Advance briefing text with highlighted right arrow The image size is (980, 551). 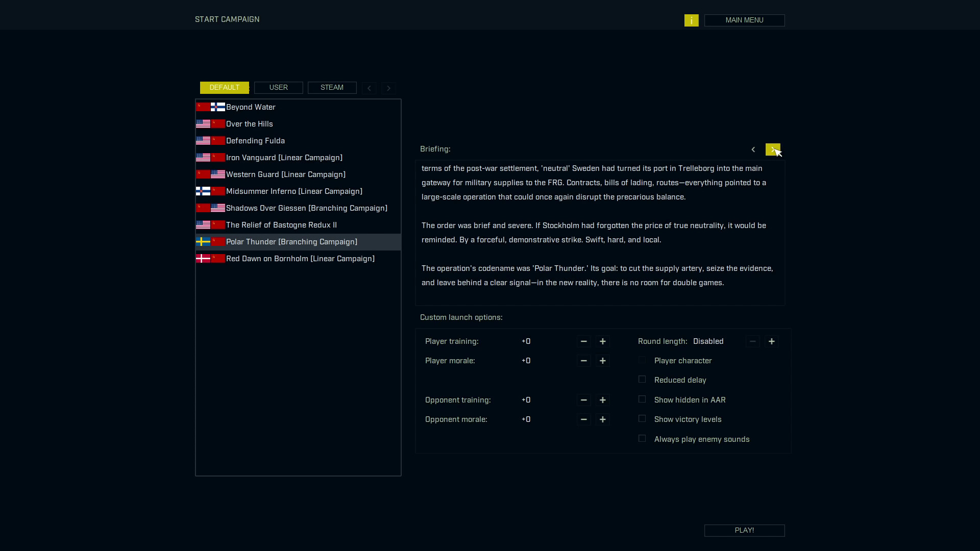pos(772,149)
